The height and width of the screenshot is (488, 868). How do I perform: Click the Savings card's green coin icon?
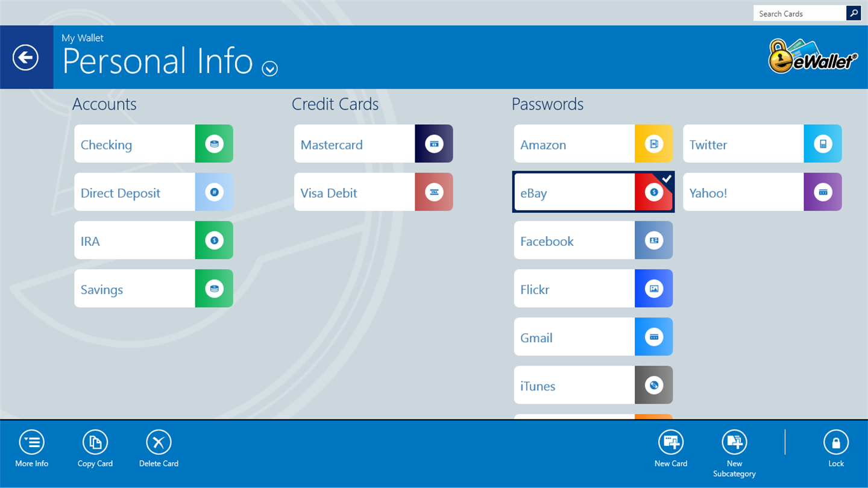[x=214, y=289]
